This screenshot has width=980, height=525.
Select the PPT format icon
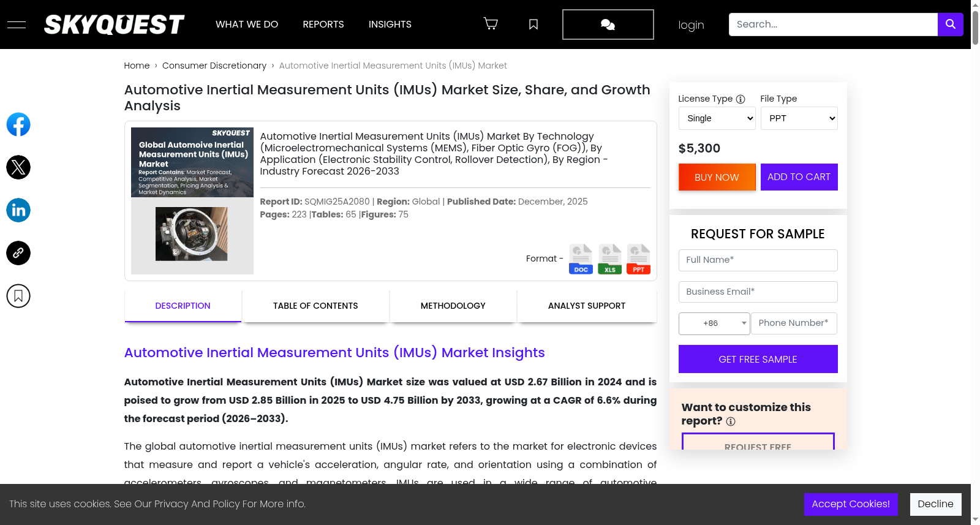(x=638, y=259)
